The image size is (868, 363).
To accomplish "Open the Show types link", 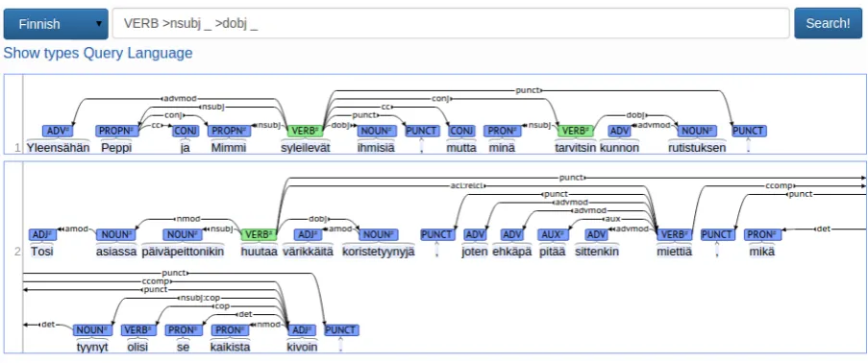I will click(x=41, y=53).
